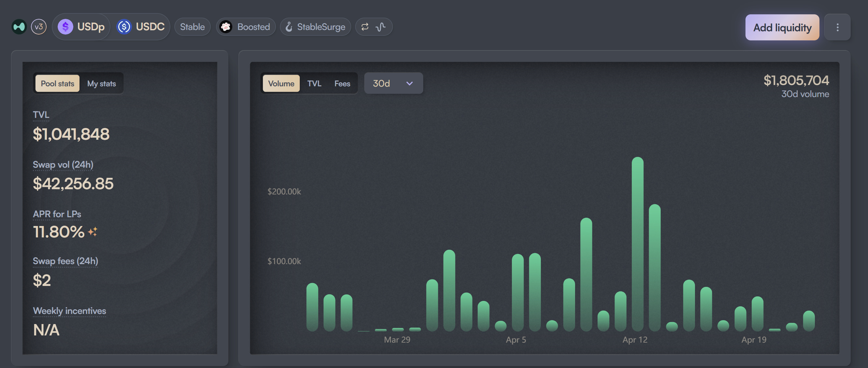
Task: Click the Boosted paw icon
Action: (x=226, y=27)
